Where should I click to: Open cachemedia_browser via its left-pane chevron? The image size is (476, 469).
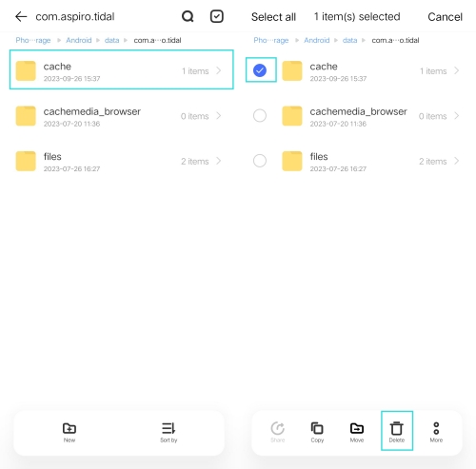pos(219,116)
